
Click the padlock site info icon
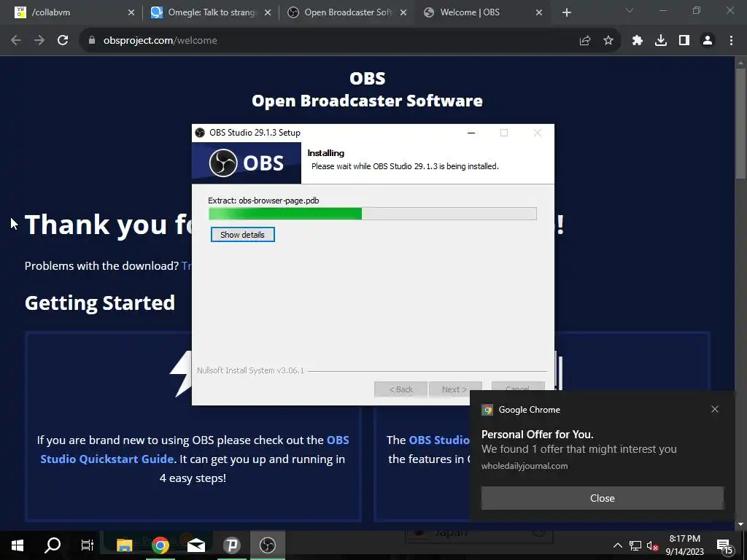coord(92,41)
